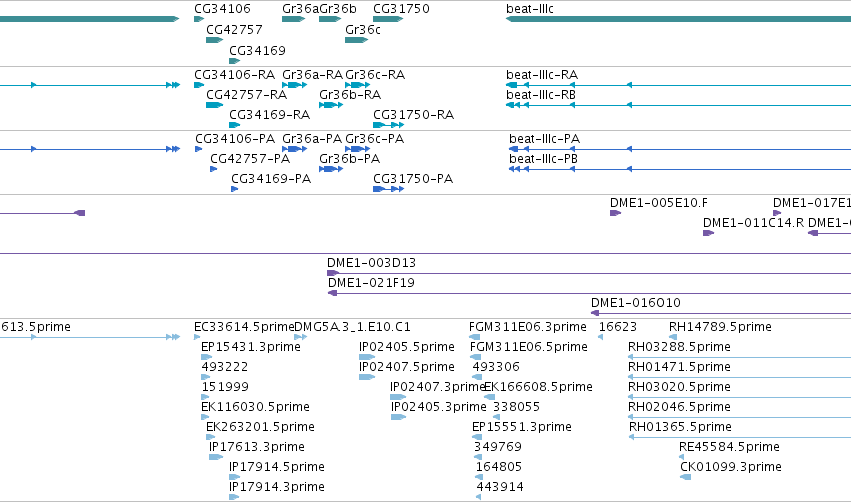Viewport: 851px width, 502px height.
Task: Select the beat-IIIc-RB transcript
Action: pos(678,105)
